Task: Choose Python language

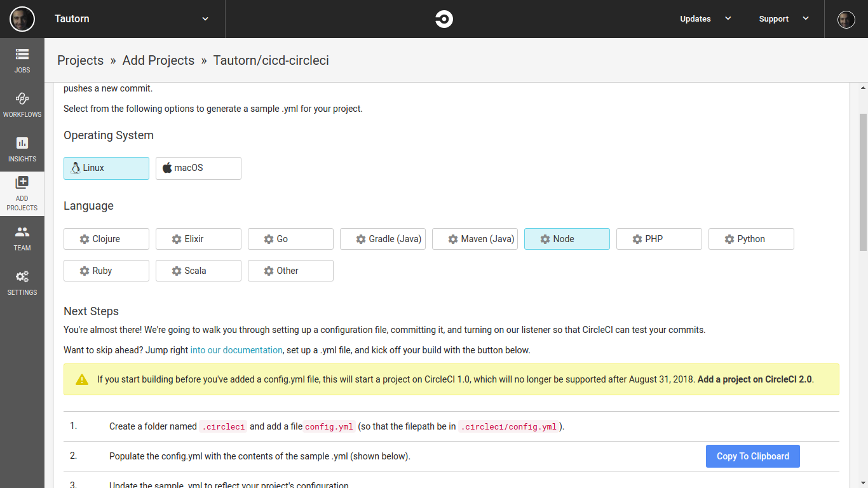Action: coord(751,239)
